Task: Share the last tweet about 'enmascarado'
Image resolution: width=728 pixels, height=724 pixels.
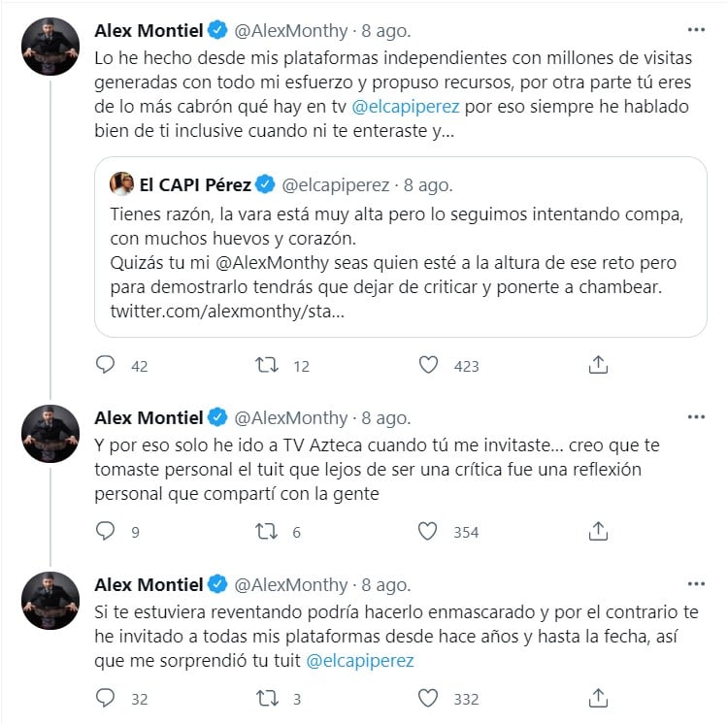Action: click(599, 698)
